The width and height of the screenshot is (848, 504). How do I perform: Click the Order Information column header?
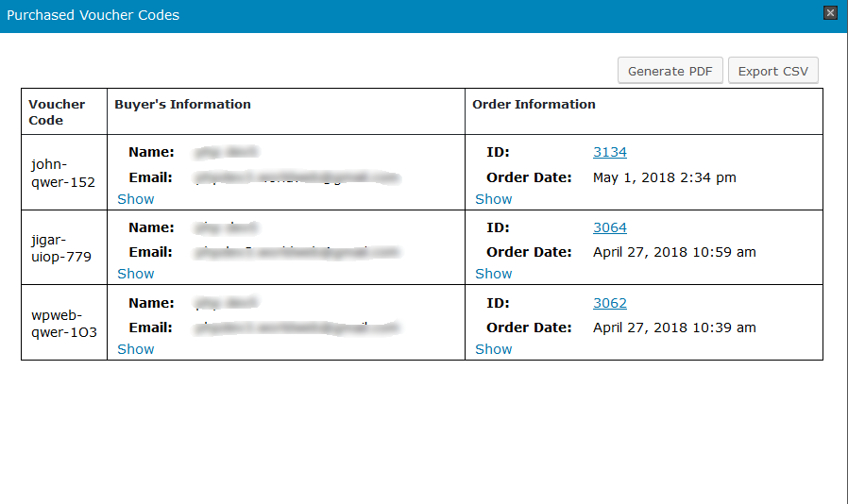coord(534,104)
